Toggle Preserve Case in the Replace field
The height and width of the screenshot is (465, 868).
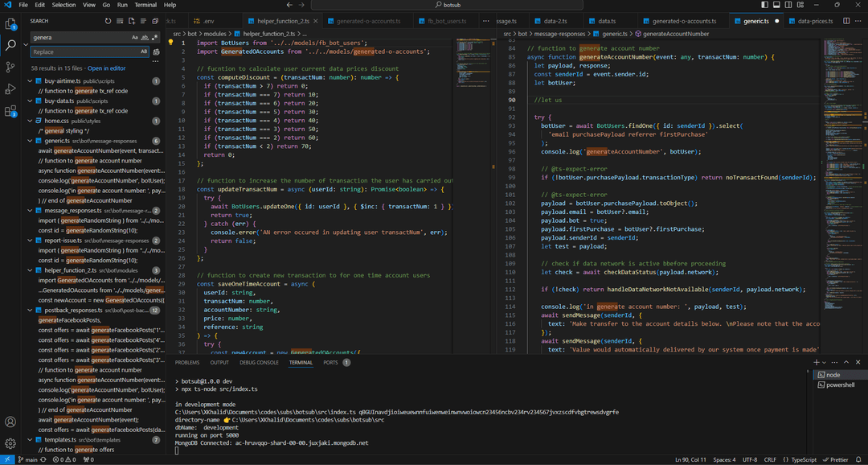click(144, 51)
